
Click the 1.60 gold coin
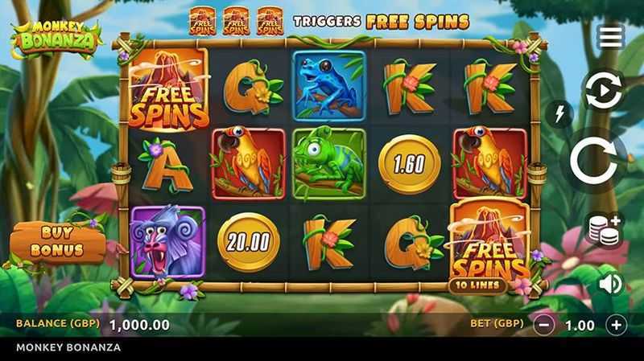[x=410, y=164]
